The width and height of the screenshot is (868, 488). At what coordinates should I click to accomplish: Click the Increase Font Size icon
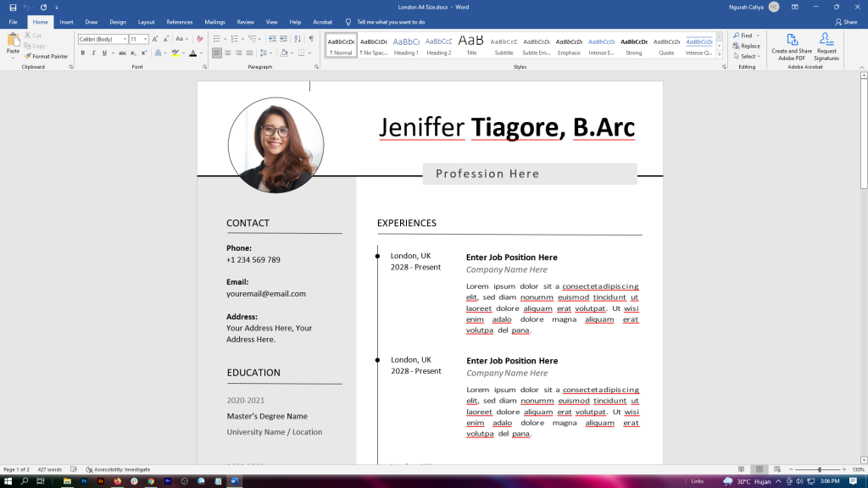point(155,39)
